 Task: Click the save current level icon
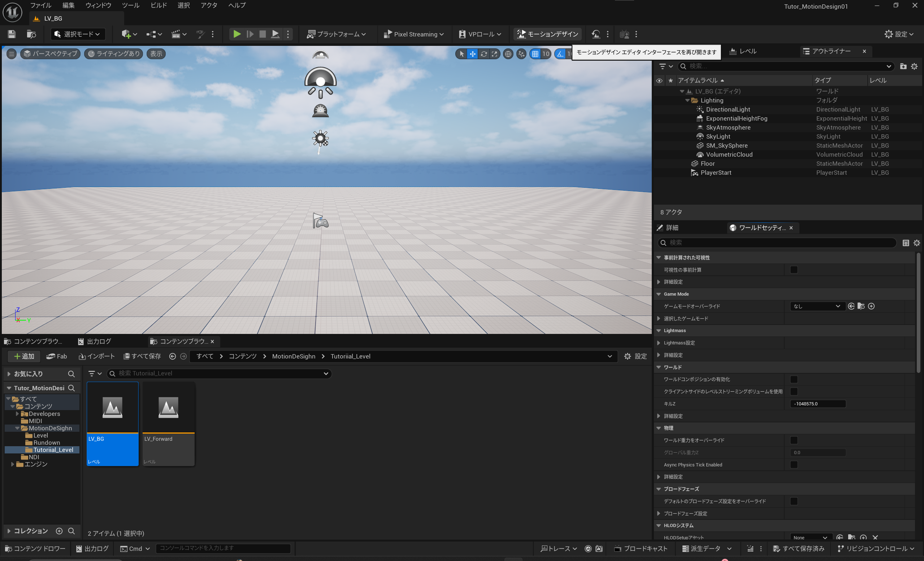click(x=12, y=34)
